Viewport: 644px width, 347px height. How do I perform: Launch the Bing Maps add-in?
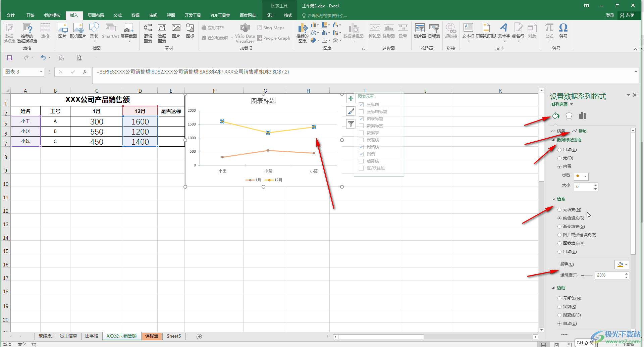(271, 28)
